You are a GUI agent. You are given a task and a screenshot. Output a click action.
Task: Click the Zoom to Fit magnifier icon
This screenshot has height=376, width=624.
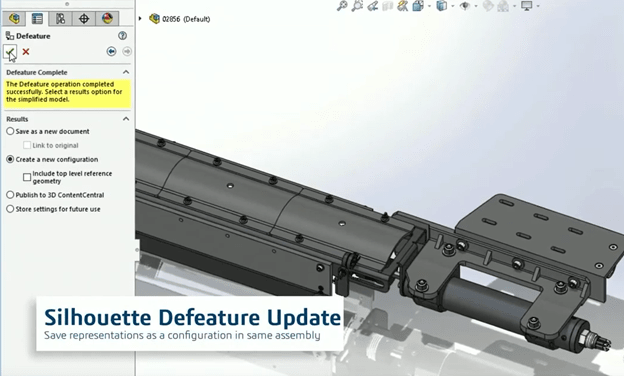point(342,6)
